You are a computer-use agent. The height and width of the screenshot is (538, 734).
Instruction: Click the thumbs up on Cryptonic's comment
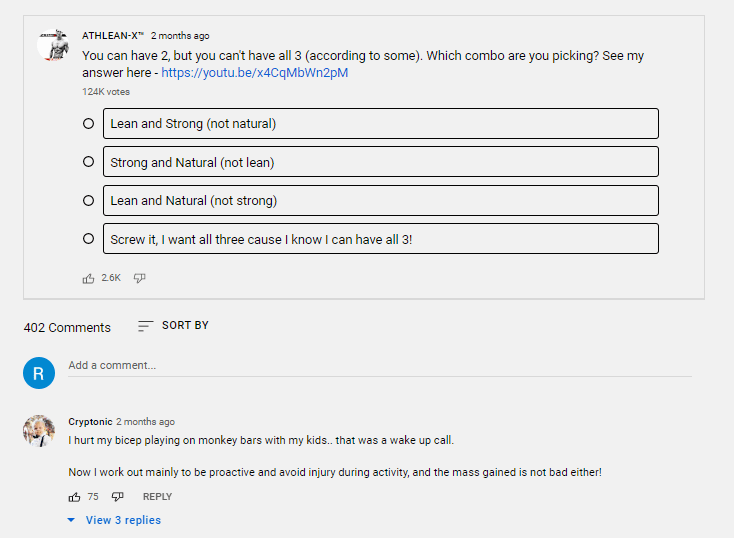point(74,496)
